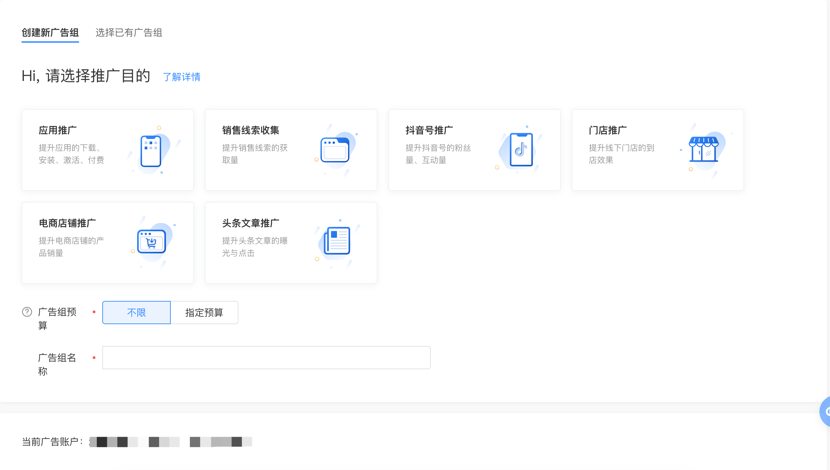The width and height of the screenshot is (830, 470).
Task: Choose the 应用推广 card title
Action: [x=58, y=130]
